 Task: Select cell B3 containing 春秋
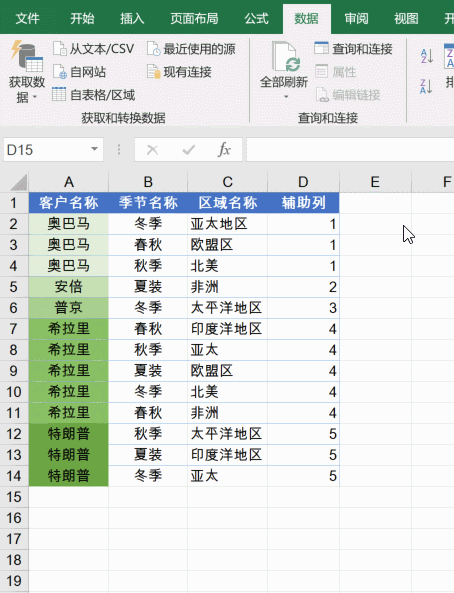[x=148, y=245]
